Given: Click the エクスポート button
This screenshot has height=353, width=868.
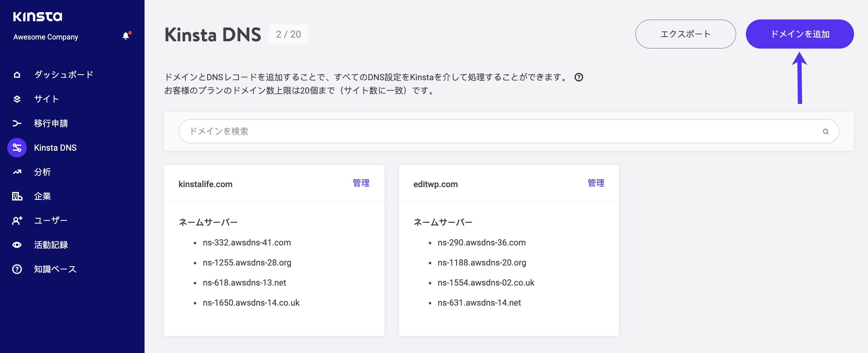Looking at the screenshot, I should pyautogui.click(x=685, y=34).
